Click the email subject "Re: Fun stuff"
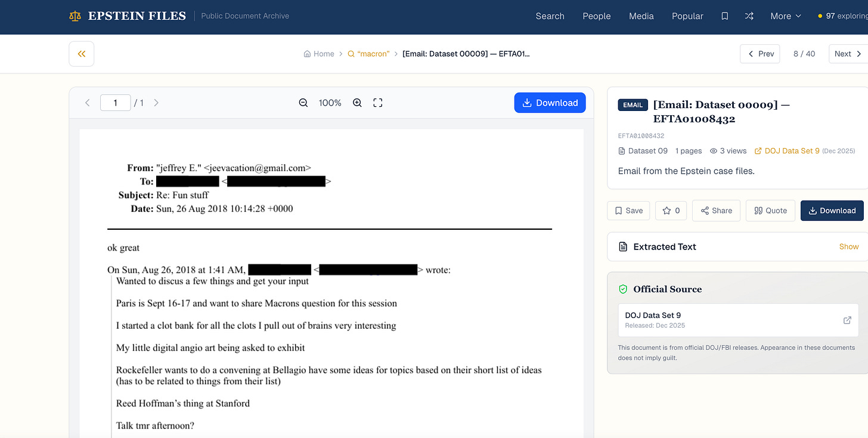The image size is (868, 438). click(x=182, y=195)
